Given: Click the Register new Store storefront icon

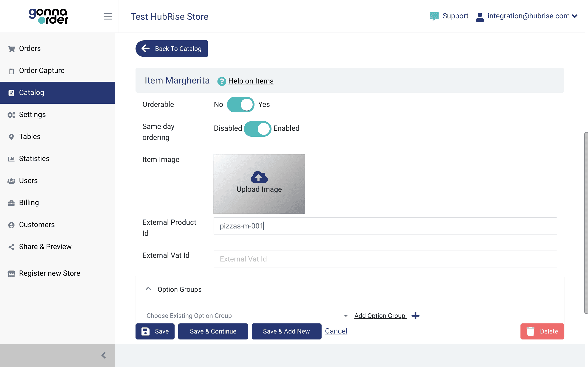Looking at the screenshot, I should click(11, 273).
